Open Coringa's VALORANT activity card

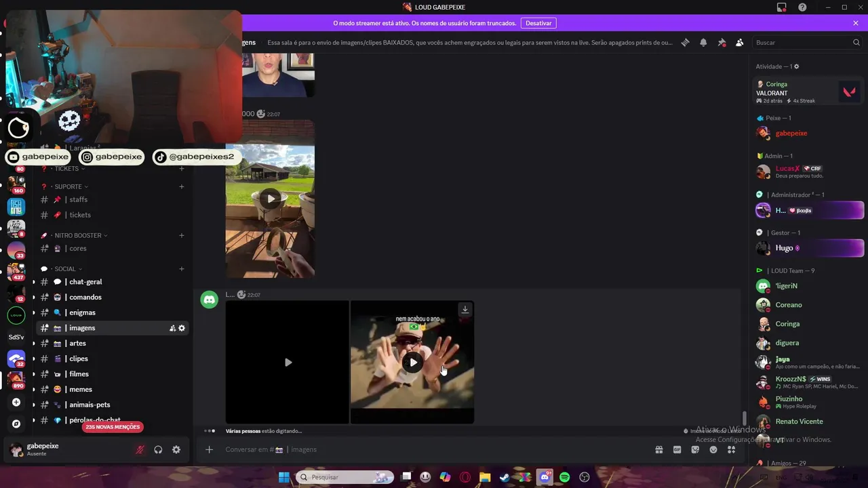(808, 92)
